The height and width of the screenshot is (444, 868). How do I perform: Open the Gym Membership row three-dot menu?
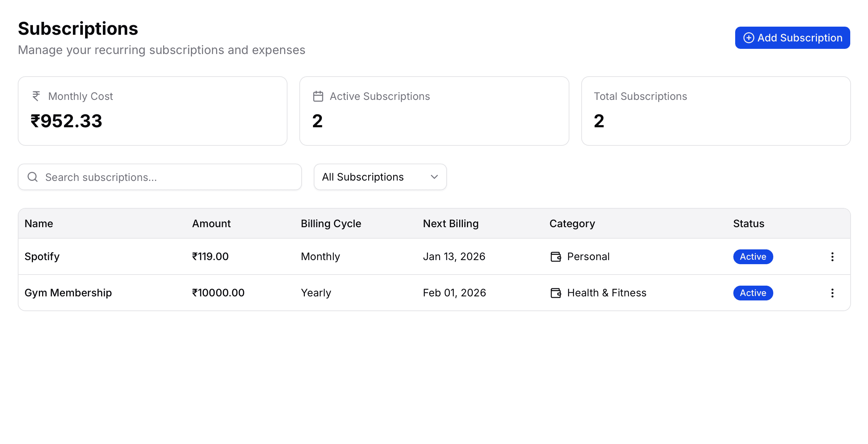(832, 293)
